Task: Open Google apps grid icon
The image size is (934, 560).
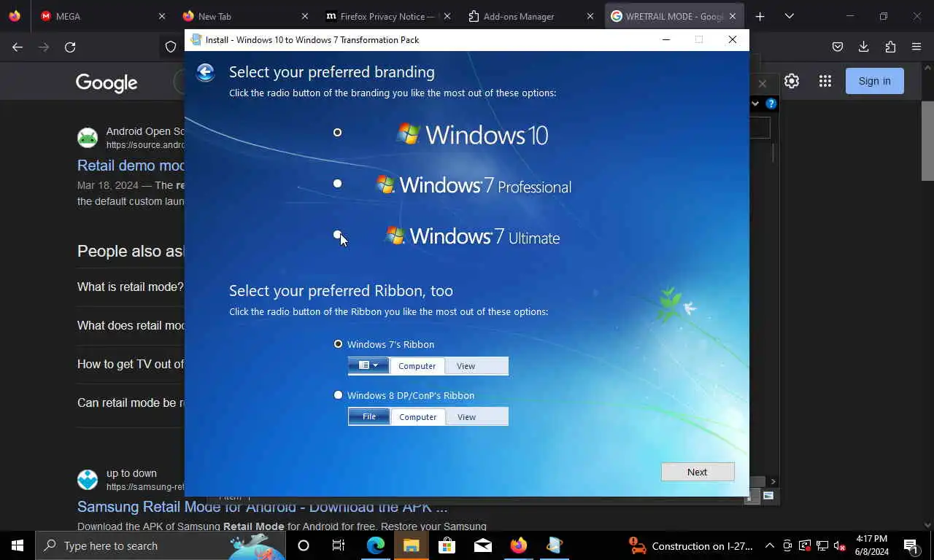Action: [825, 81]
